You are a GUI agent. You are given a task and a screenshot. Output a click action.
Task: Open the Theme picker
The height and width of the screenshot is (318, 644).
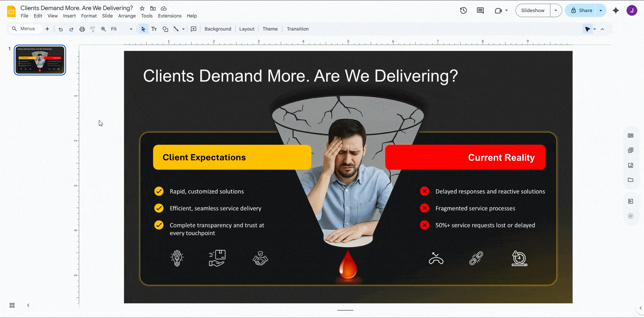pos(270,29)
